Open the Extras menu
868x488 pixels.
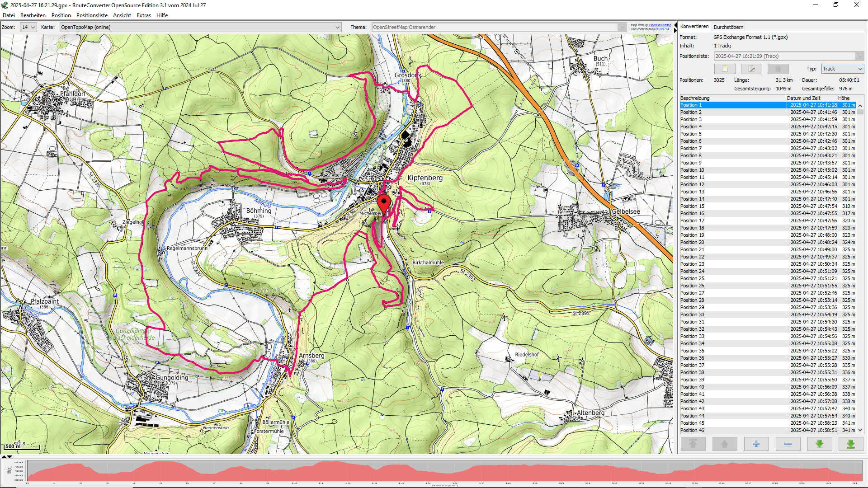tap(144, 15)
